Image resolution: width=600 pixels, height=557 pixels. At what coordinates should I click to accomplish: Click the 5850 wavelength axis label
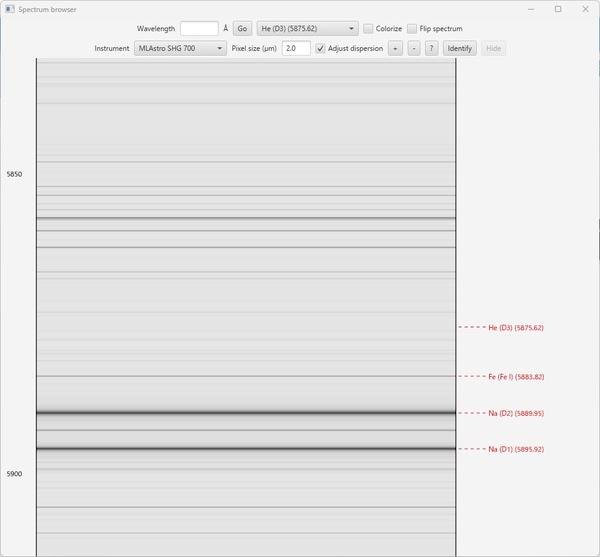click(14, 174)
